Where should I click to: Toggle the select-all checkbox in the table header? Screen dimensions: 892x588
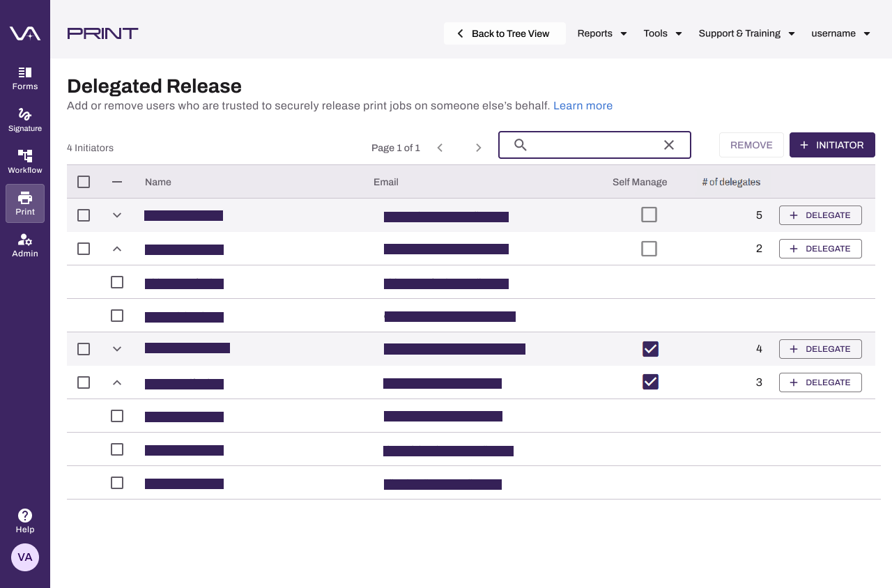(x=84, y=182)
